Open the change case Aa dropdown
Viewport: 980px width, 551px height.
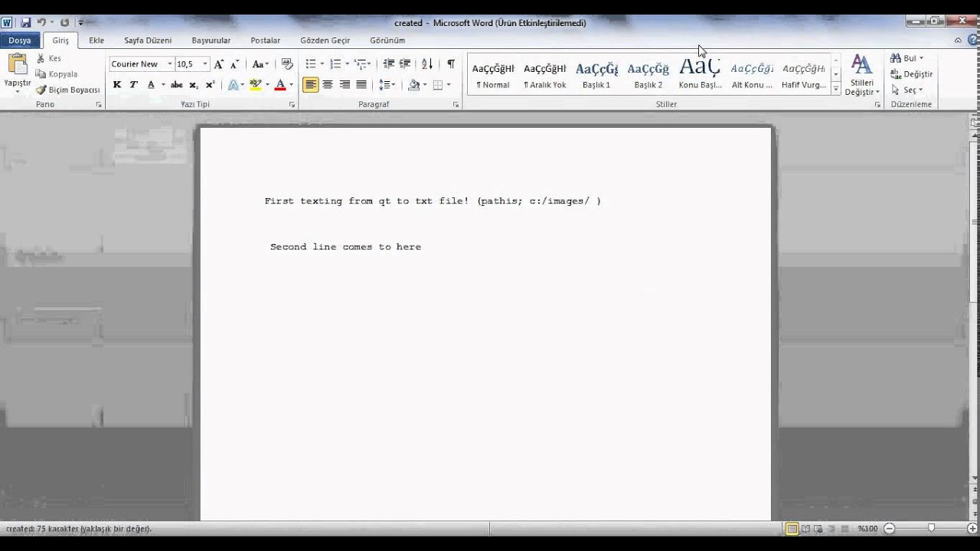click(x=261, y=64)
